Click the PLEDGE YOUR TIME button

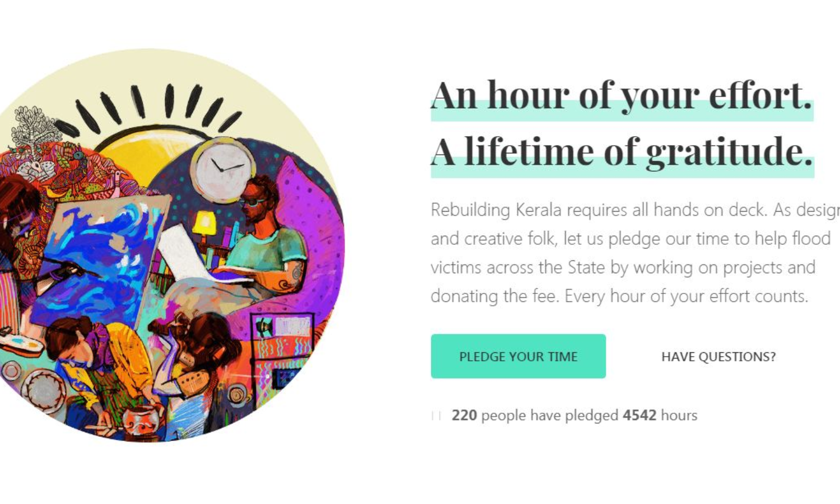(x=518, y=357)
